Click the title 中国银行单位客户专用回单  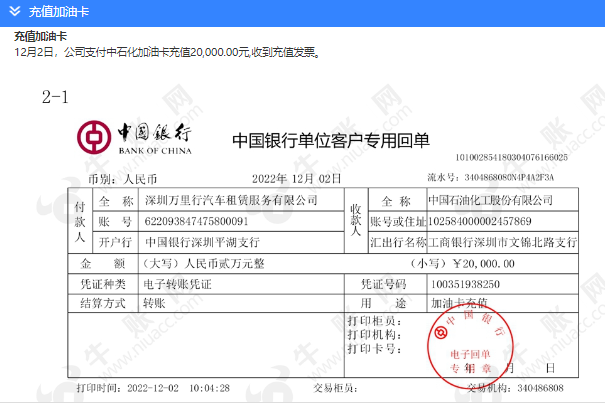point(331,140)
